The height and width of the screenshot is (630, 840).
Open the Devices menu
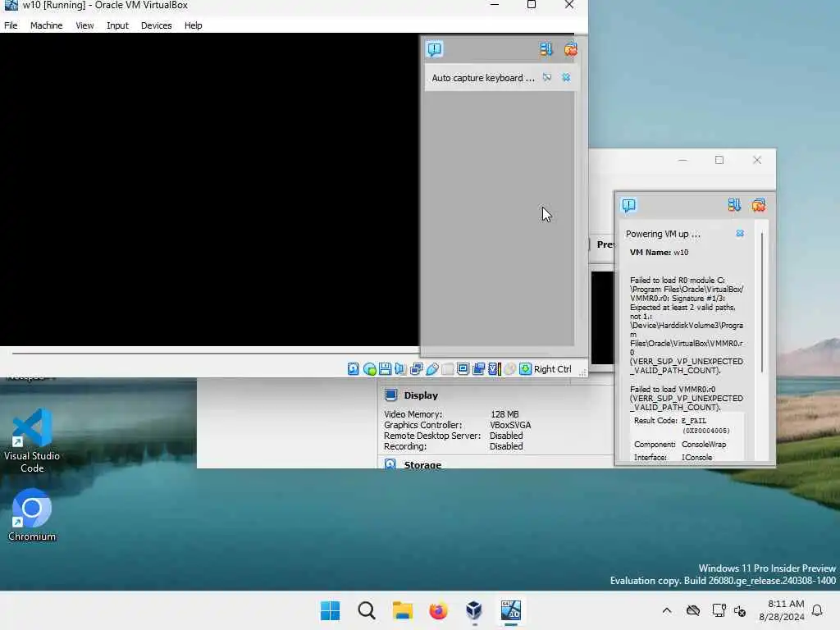[157, 25]
